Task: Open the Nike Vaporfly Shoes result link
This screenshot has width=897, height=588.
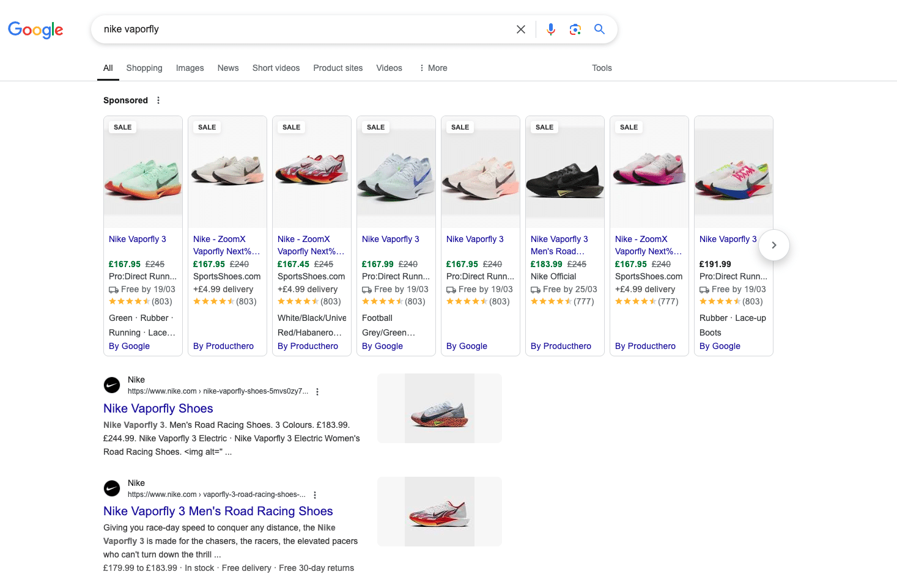Action: tap(158, 408)
